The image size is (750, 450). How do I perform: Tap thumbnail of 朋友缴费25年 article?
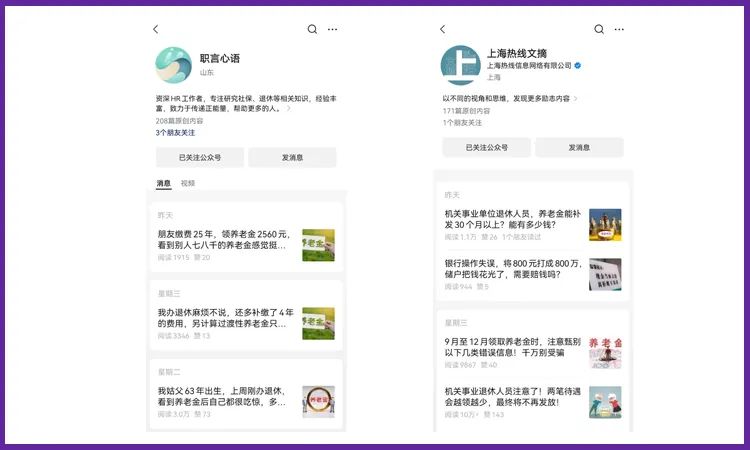(x=319, y=245)
